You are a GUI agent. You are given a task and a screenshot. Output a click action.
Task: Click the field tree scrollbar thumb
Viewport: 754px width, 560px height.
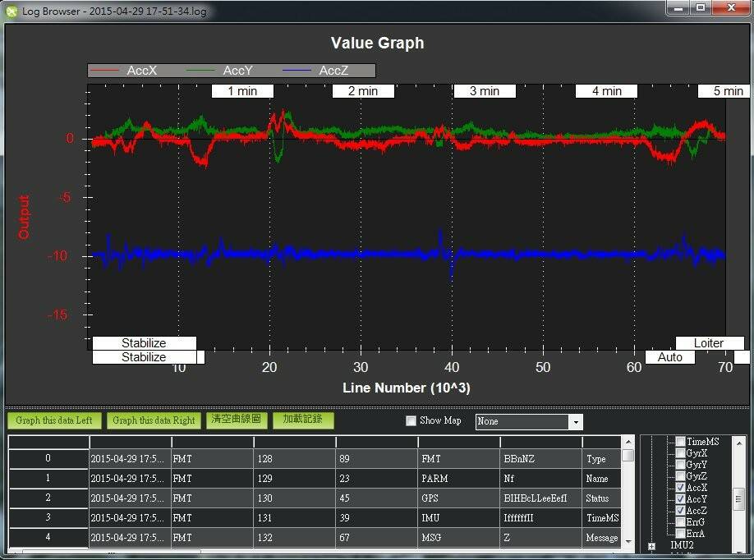pos(739,498)
